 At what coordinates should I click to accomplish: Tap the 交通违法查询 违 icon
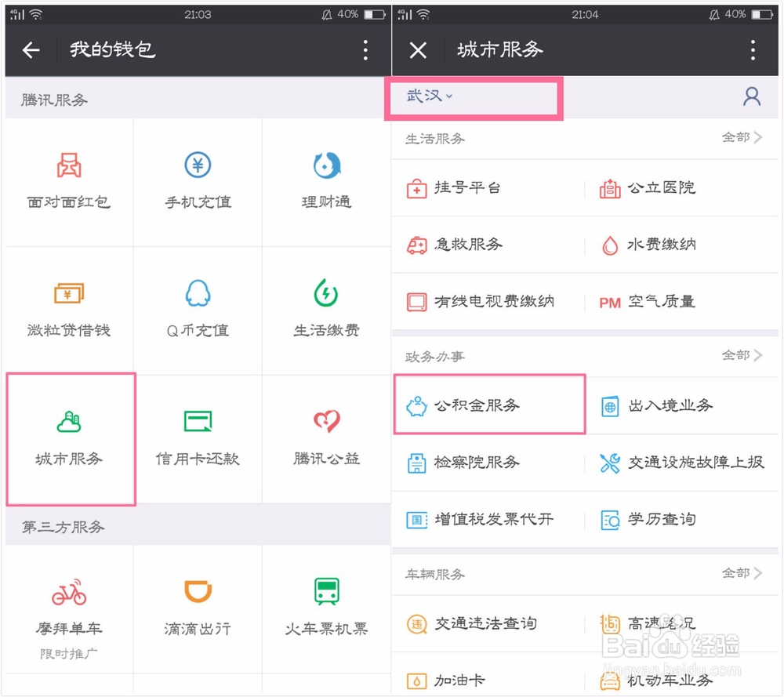click(x=416, y=624)
